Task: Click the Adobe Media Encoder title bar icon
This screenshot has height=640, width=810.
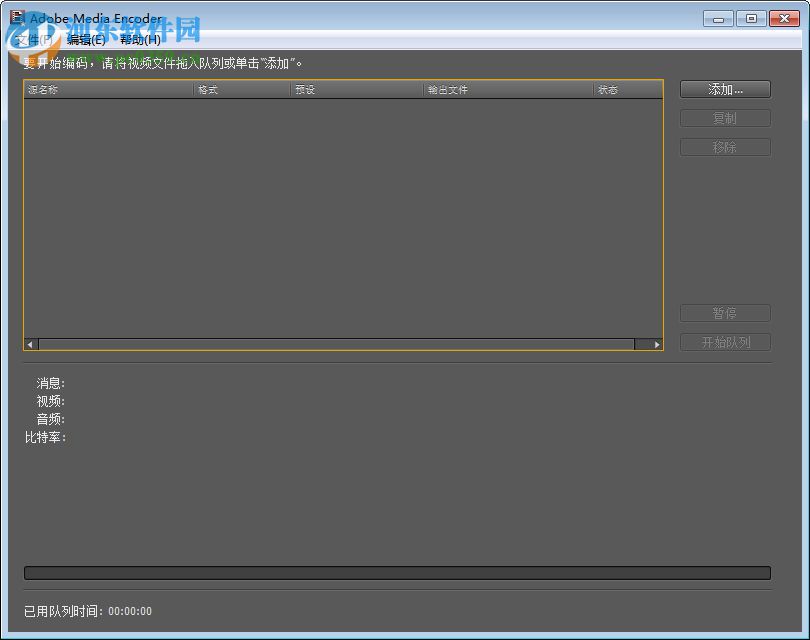Action: [x=17, y=18]
